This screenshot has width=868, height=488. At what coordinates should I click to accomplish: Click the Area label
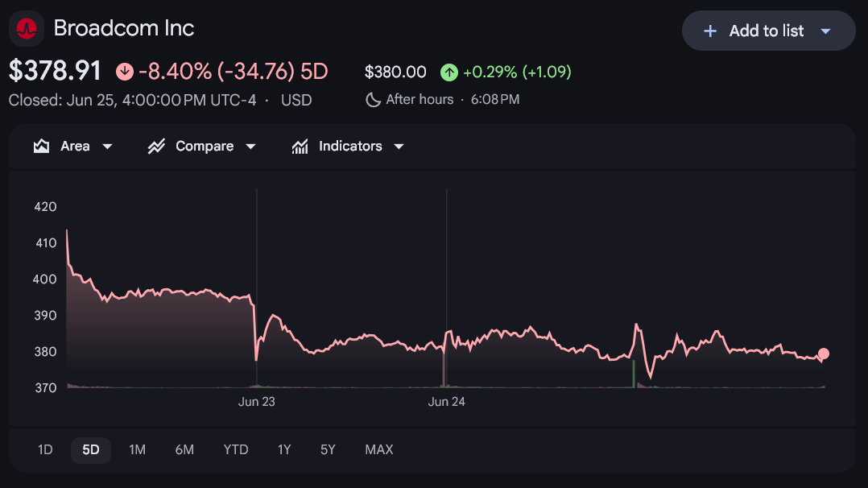[76, 147]
